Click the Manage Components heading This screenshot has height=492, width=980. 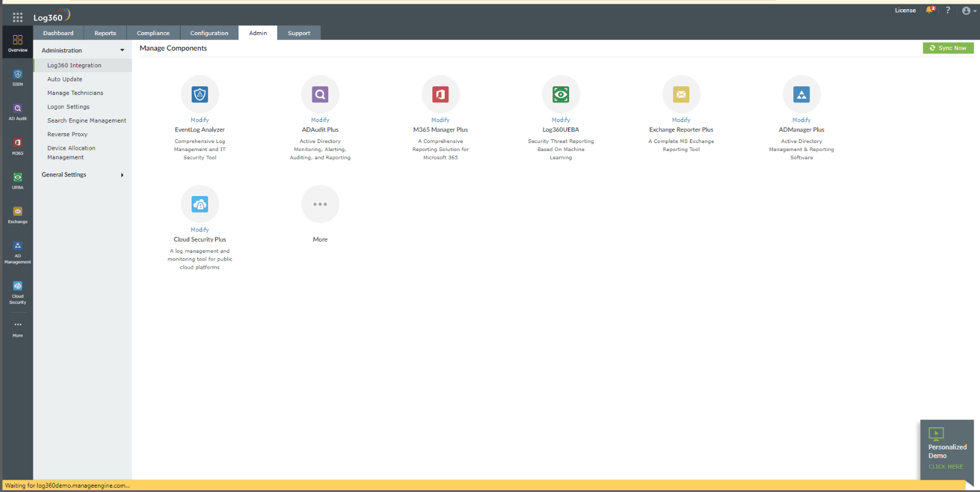tap(173, 48)
